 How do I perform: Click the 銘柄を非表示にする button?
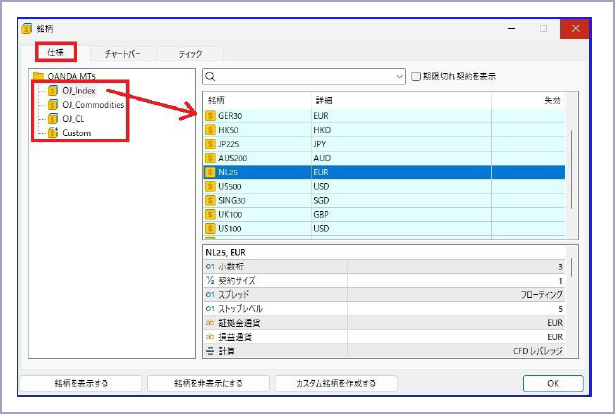point(209,383)
